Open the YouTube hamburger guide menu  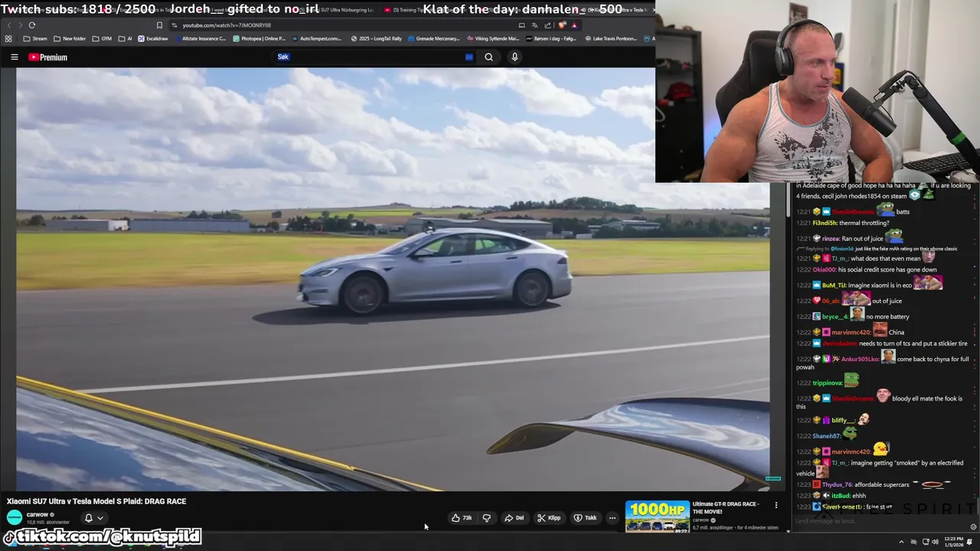(x=14, y=57)
